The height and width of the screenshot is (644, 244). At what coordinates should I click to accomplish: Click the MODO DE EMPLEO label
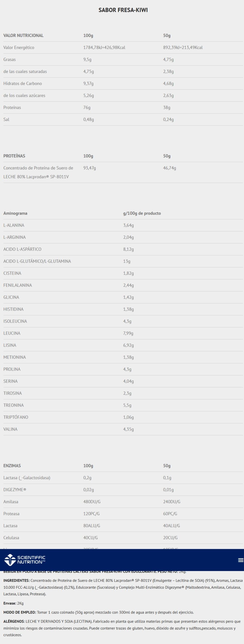click(20, 612)
